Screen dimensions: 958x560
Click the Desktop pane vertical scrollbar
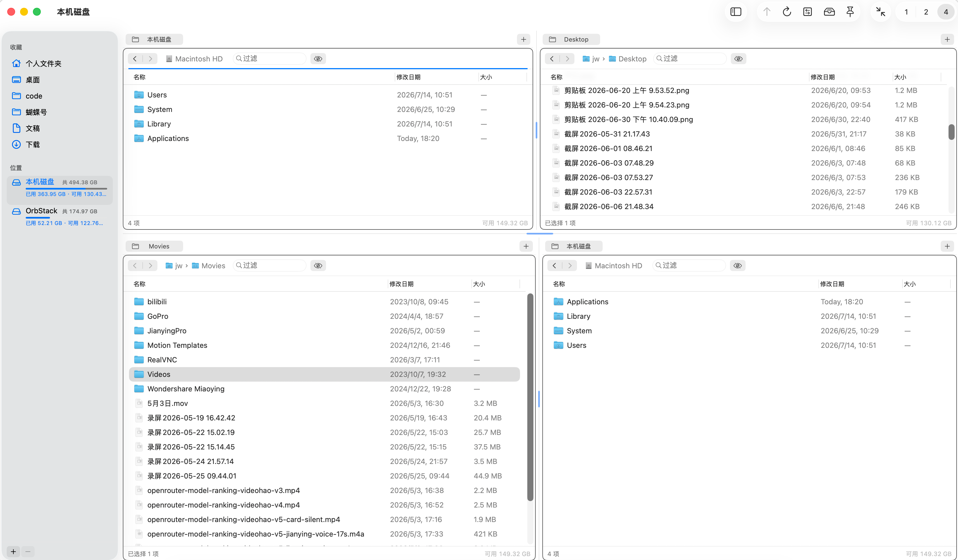click(951, 132)
